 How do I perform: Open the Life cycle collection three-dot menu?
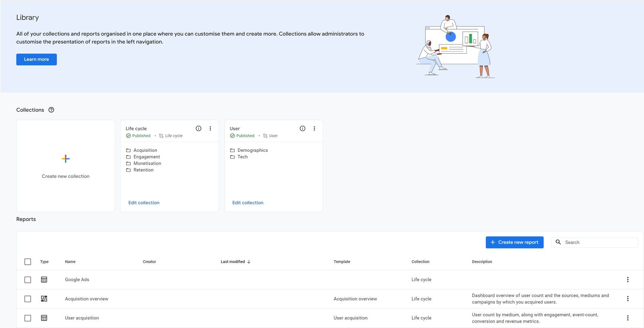210,128
